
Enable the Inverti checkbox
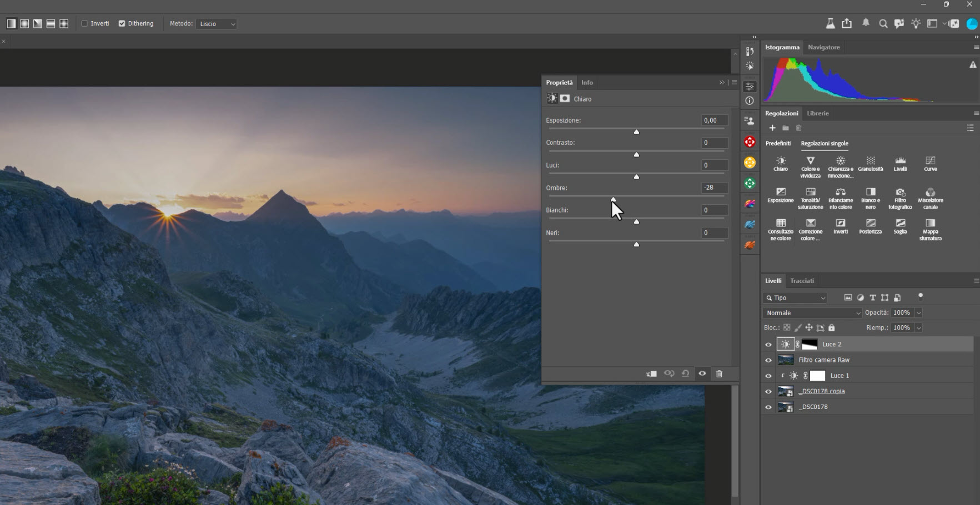click(x=84, y=24)
